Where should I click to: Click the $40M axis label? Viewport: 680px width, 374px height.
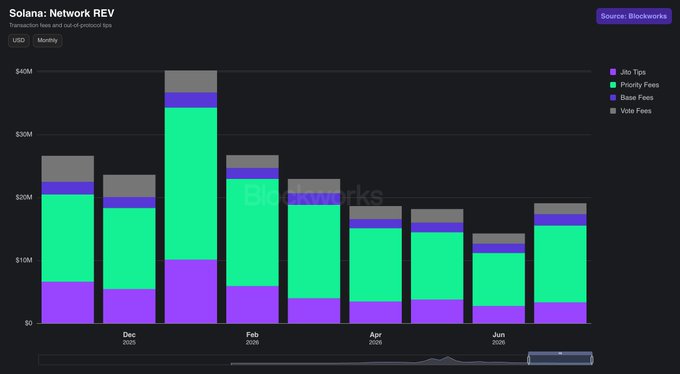click(x=24, y=71)
